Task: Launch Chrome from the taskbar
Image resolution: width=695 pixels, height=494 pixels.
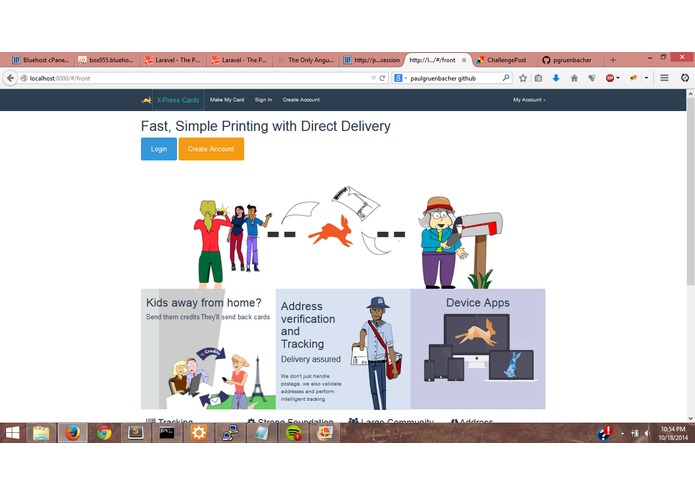Action: [104, 433]
